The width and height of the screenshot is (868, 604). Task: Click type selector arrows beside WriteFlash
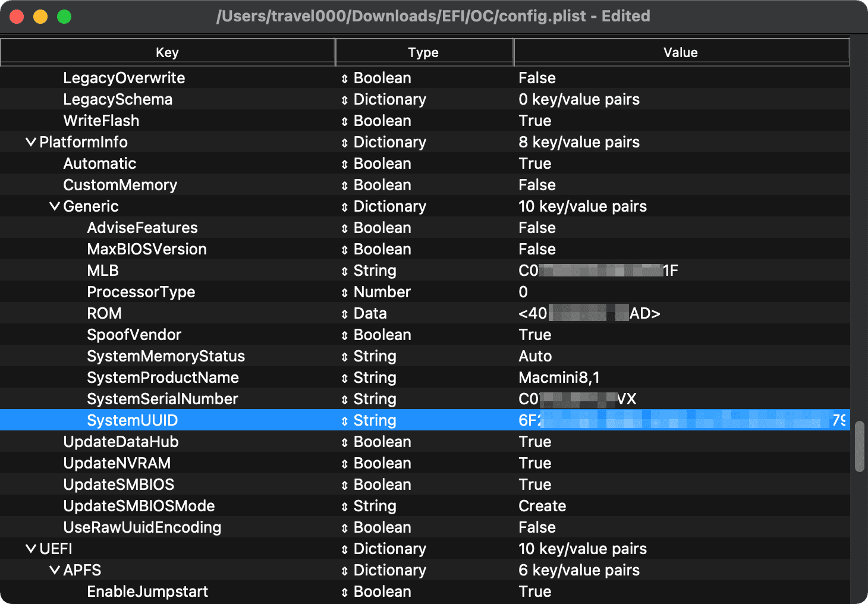pos(344,121)
